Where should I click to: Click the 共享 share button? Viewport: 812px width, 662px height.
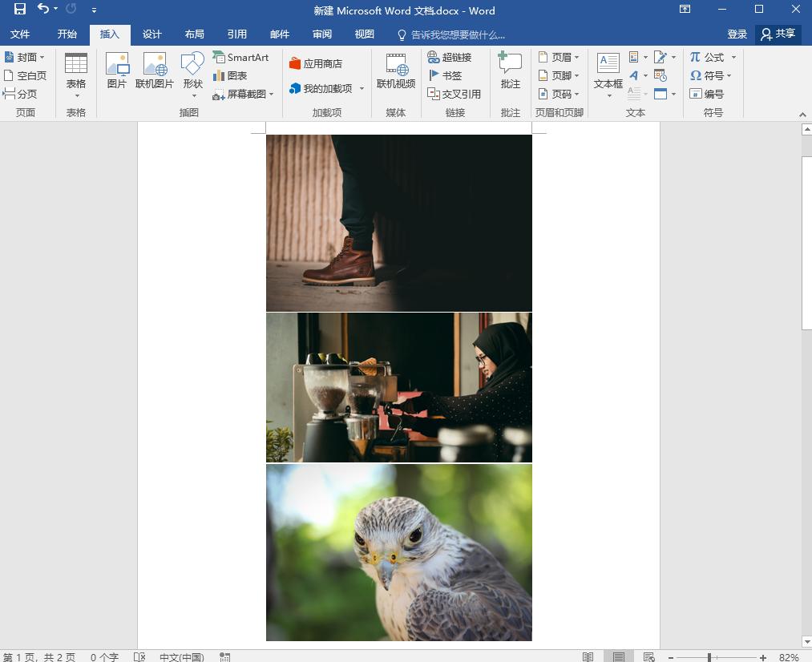tap(778, 34)
